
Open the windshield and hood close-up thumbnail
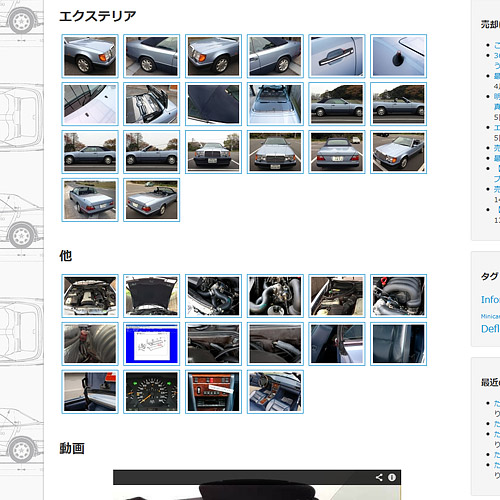point(90,104)
